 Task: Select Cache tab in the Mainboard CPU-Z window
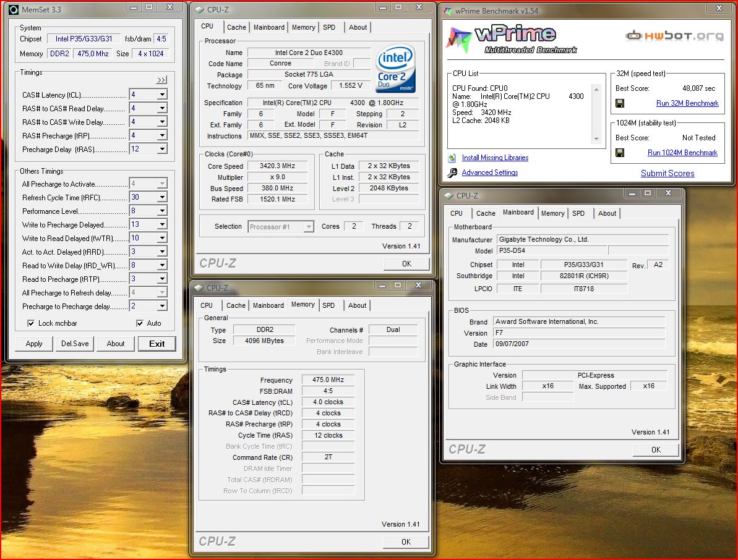click(x=486, y=213)
